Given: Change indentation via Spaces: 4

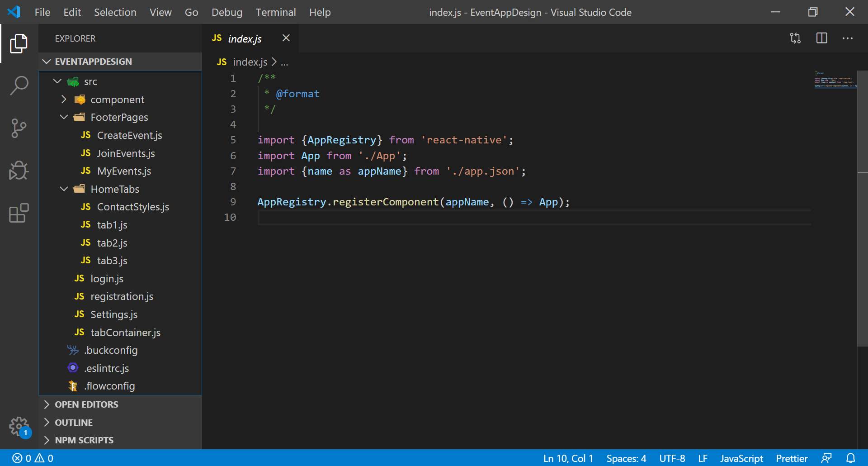Looking at the screenshot, I should tap(626, 458).
